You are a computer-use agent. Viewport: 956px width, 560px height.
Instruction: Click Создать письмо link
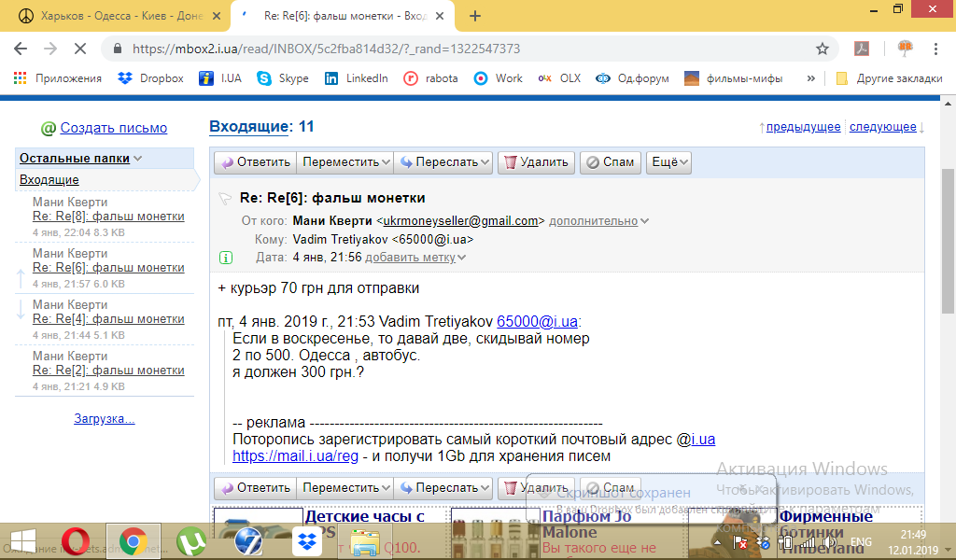(x=113, y=128)
